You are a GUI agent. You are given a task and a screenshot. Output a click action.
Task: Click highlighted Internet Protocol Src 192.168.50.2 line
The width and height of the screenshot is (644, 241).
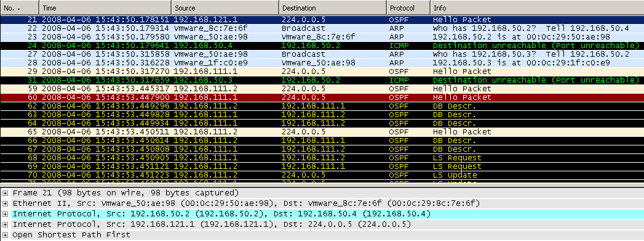pyautogui.click(x=221, y=214)
